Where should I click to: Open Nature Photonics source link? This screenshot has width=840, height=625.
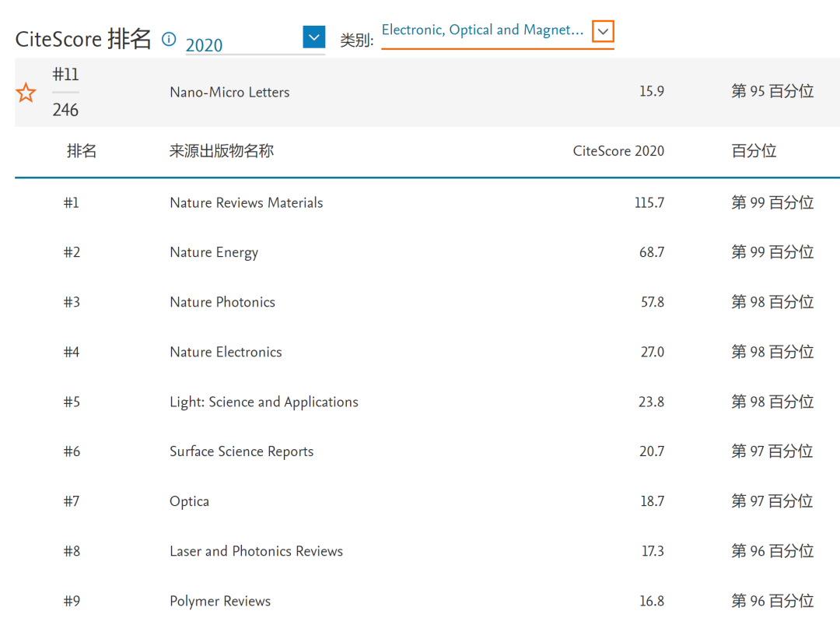coord(222,302)
